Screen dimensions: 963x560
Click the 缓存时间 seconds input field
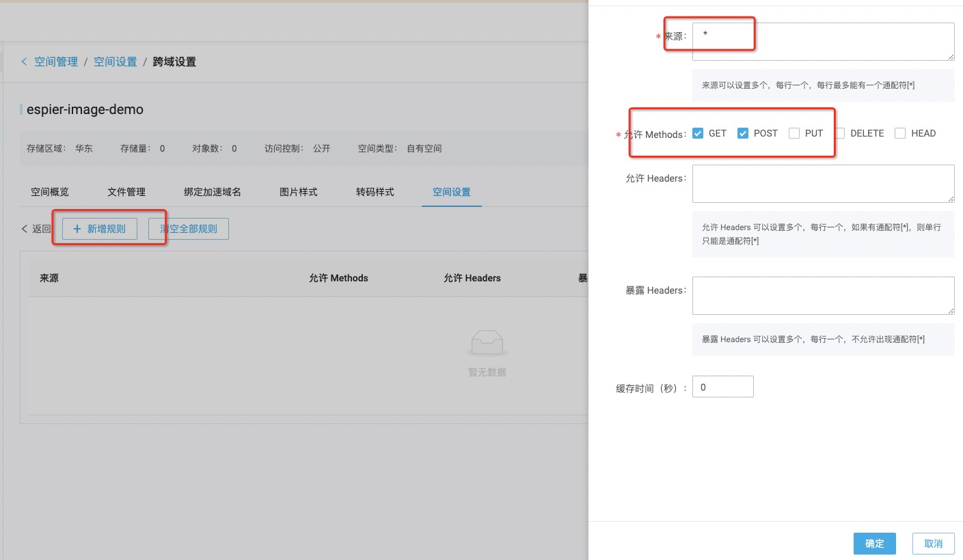coord(722,387)
